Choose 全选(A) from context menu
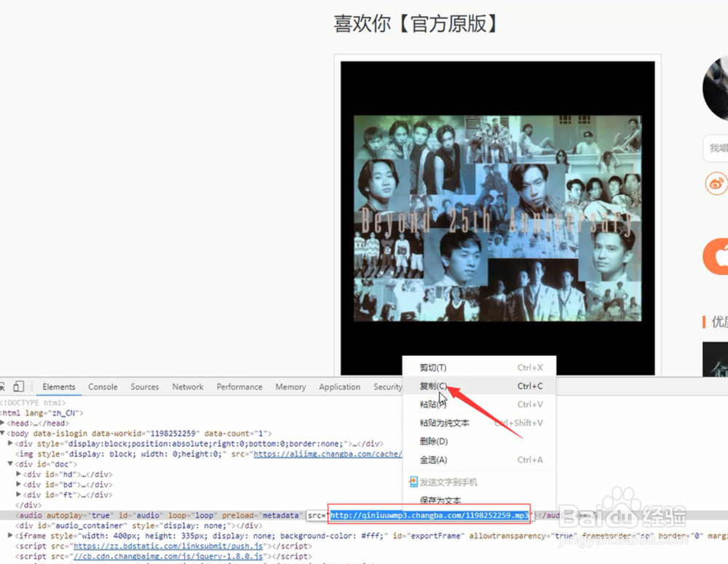 479,459
